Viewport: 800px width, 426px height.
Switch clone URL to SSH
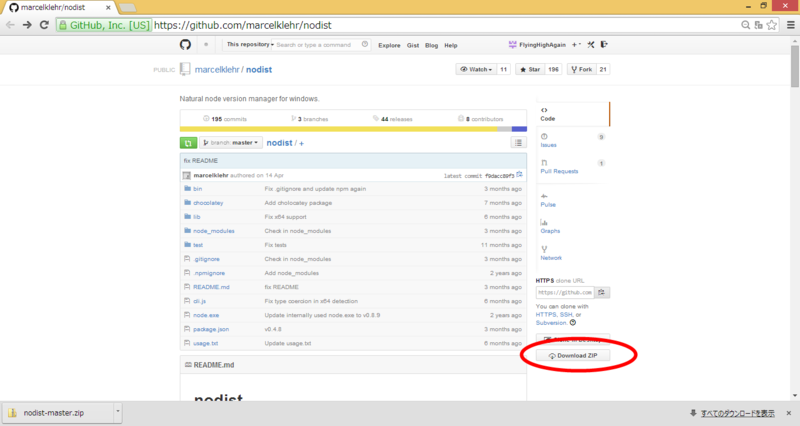566,315
